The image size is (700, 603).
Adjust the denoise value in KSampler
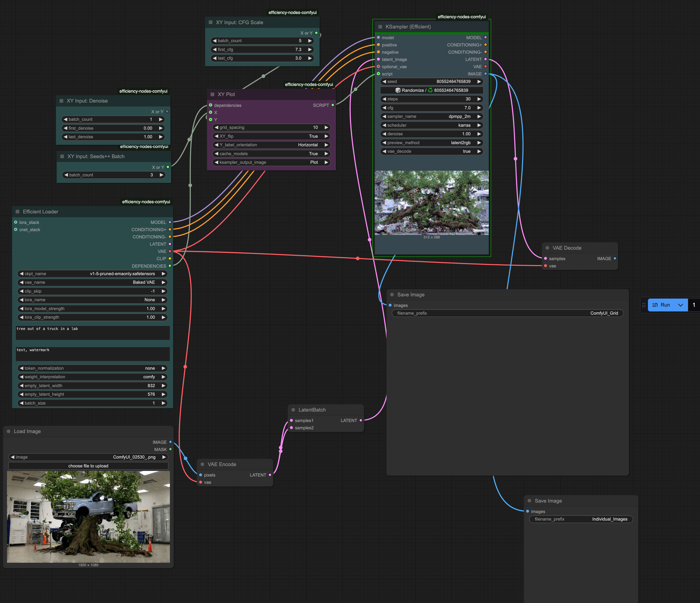coord(431,134)
